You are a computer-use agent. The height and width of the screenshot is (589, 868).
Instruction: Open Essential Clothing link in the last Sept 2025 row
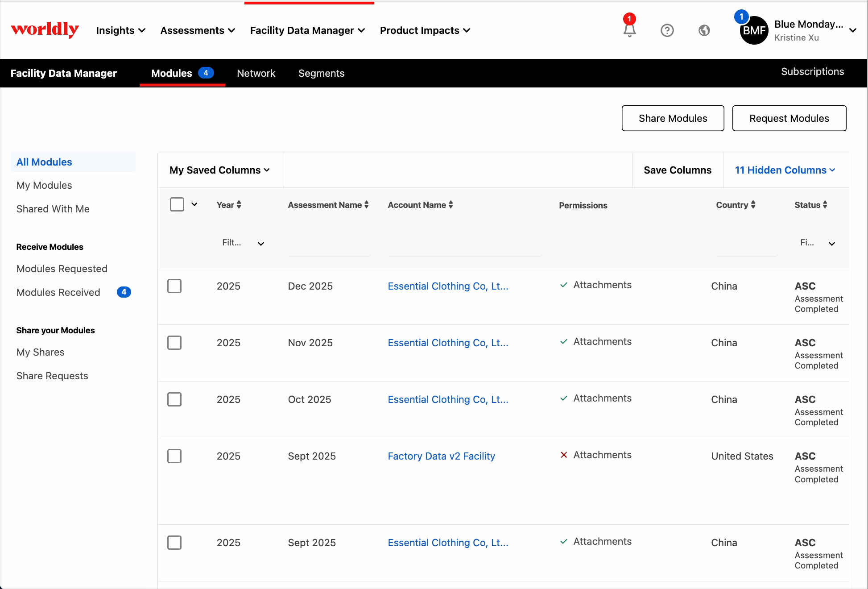coord(448,543)
